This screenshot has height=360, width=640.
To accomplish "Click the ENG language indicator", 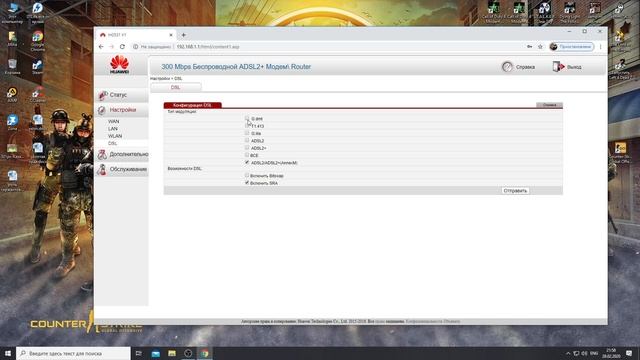I will click(x=594, y=353).
